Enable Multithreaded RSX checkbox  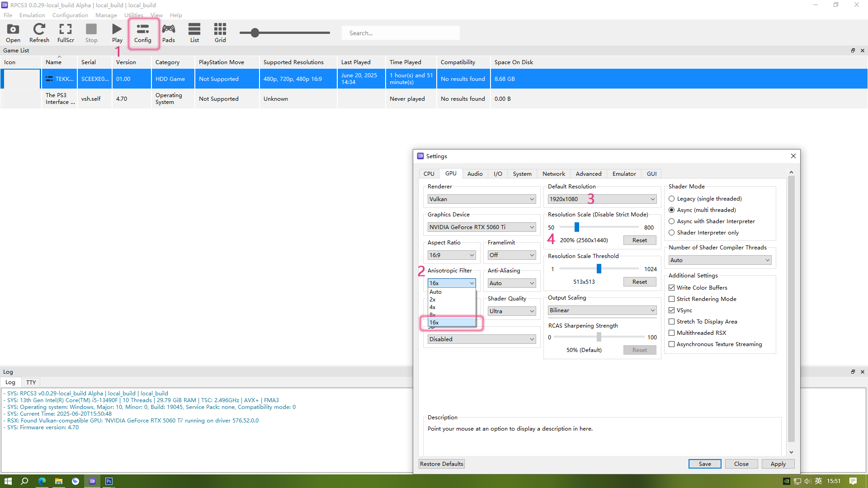click(x=671, y=333)
